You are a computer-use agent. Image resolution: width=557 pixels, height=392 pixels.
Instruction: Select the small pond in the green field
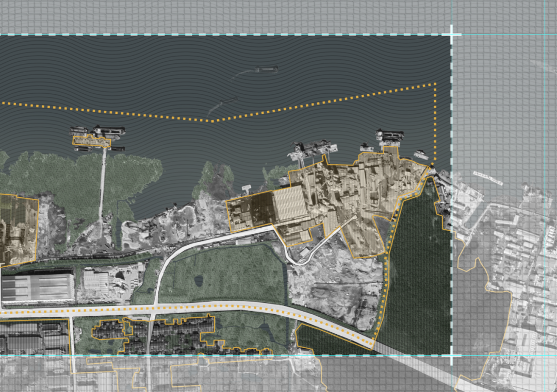click(199, 281)
